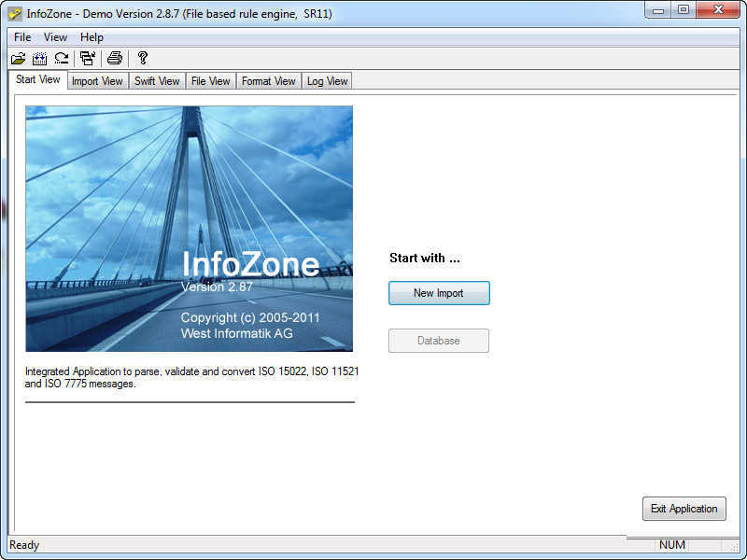Open the Help menu
Screen dimensions: 747x560
[92, 37]
